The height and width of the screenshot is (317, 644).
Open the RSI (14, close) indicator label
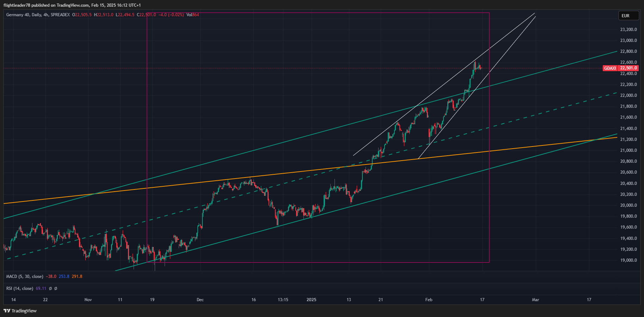(x=20, y=288)
